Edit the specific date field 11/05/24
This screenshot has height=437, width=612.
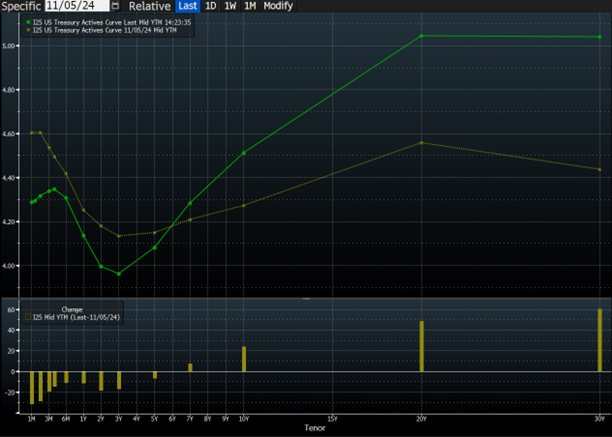77,5
